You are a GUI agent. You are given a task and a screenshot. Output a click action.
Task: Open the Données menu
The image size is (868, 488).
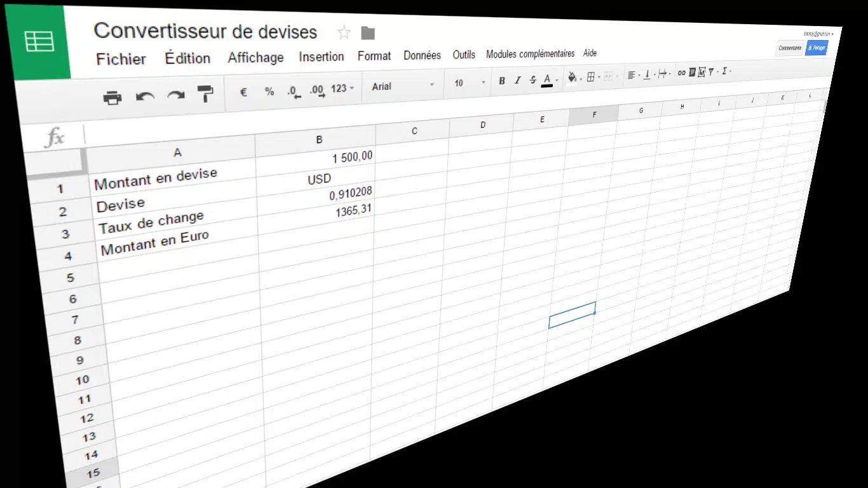coord(422,55)
